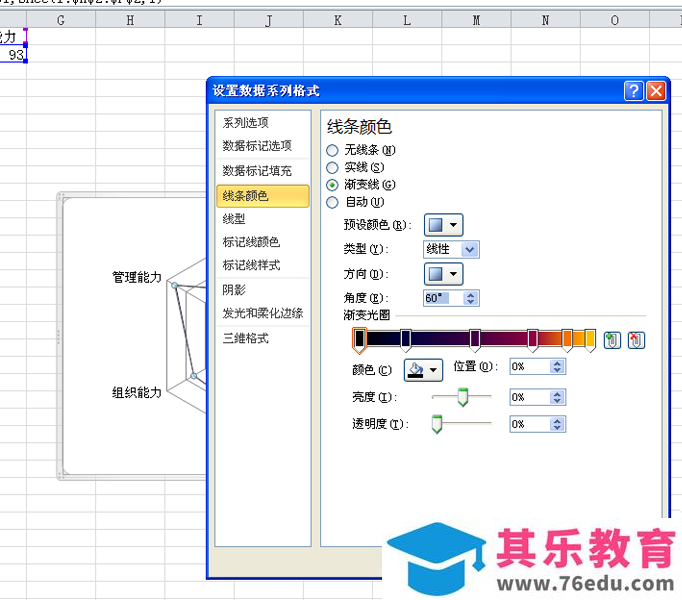
Task: Open the 阴影 category
Action: coord(263,290)
